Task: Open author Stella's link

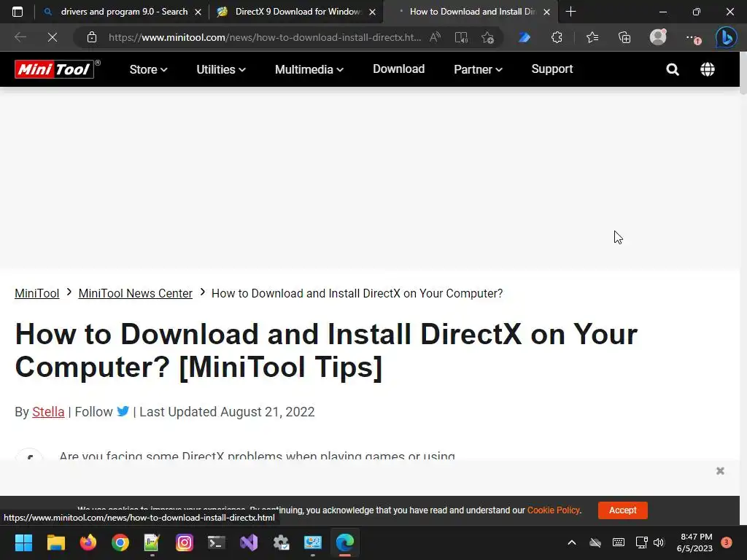Action: 48,412
